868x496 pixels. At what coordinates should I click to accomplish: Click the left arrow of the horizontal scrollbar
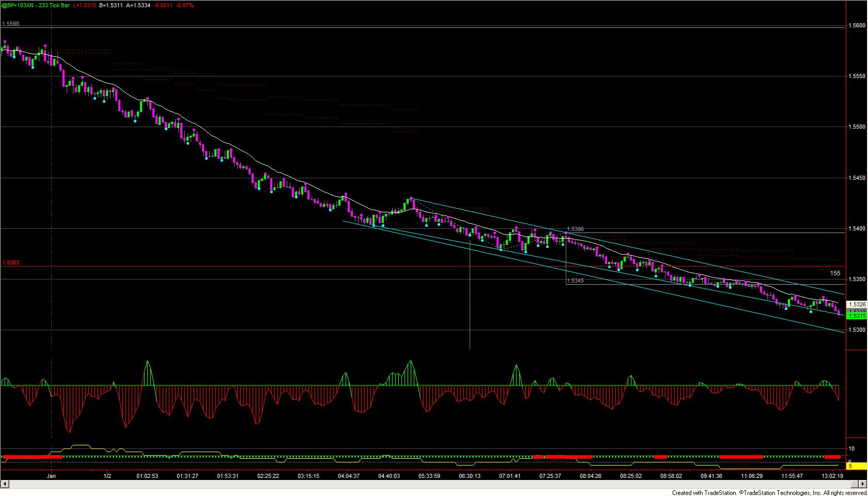5,484
